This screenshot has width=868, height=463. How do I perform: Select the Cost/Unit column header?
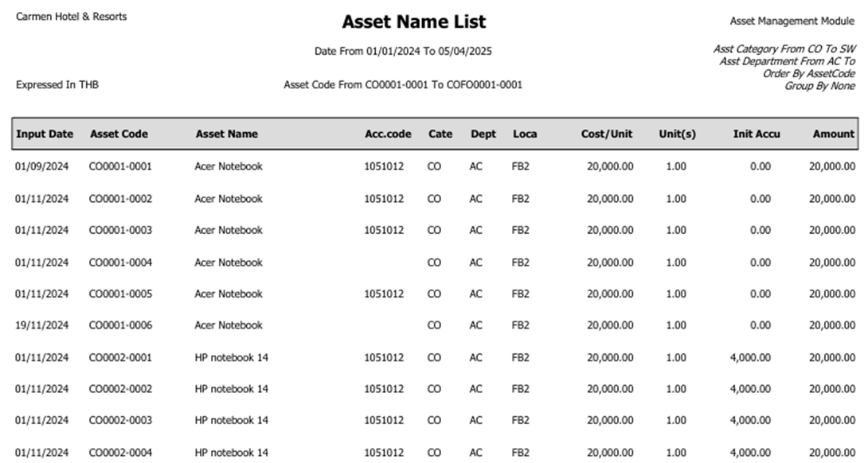[x=607, y=134]
